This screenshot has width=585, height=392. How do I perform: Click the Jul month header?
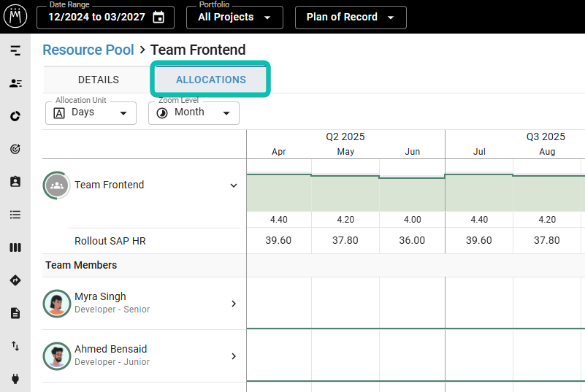[x=479, y=151]
